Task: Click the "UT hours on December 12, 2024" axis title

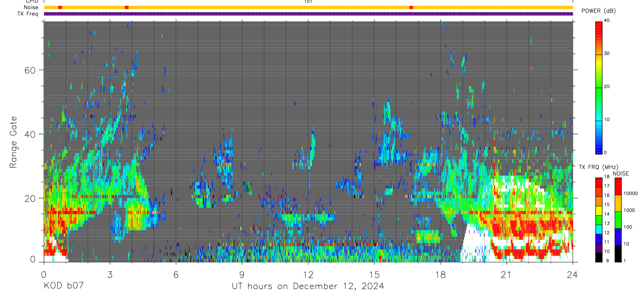Action: point(308,287)
